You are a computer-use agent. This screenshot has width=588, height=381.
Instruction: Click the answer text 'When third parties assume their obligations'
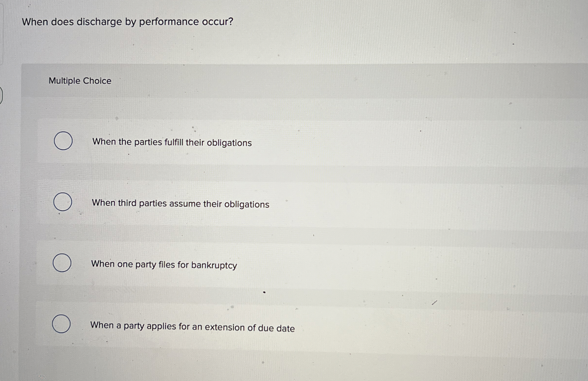pos(180,204)
